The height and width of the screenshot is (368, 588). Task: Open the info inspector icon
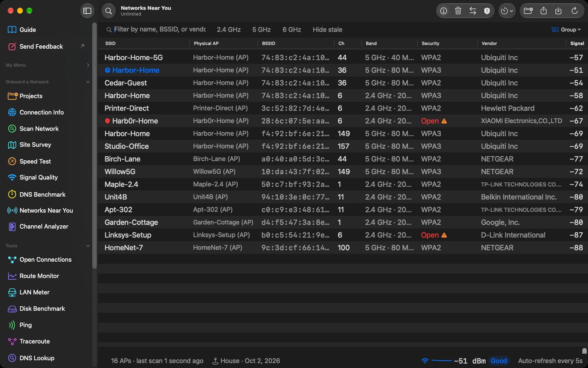(443, 11)
